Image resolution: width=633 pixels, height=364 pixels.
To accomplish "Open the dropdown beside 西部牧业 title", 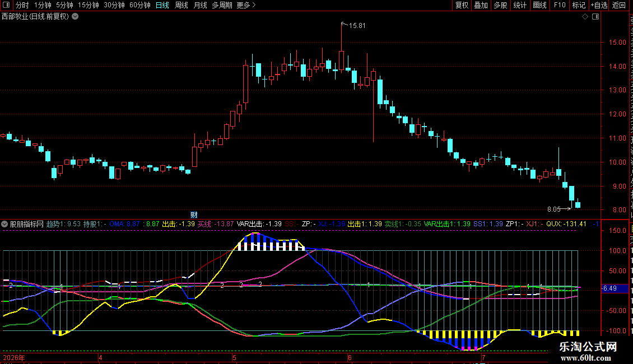I will [75, 17].
